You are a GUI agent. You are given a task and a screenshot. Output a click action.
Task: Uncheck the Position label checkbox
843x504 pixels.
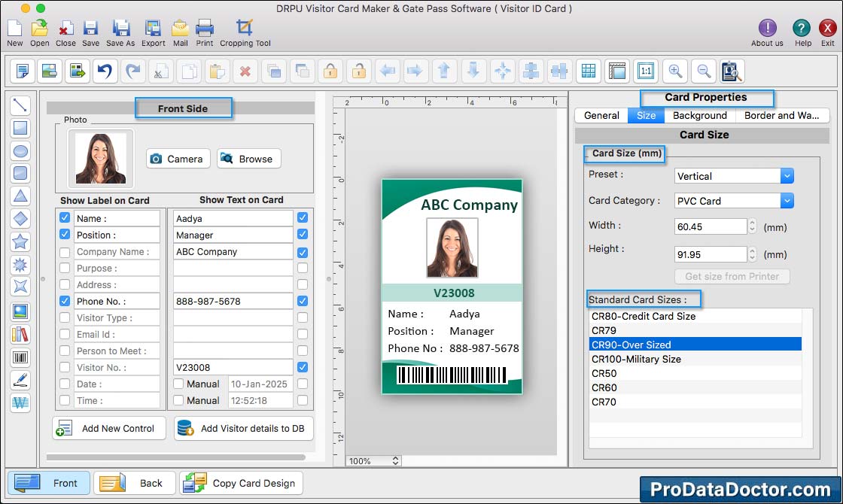(x=65, y=234)
